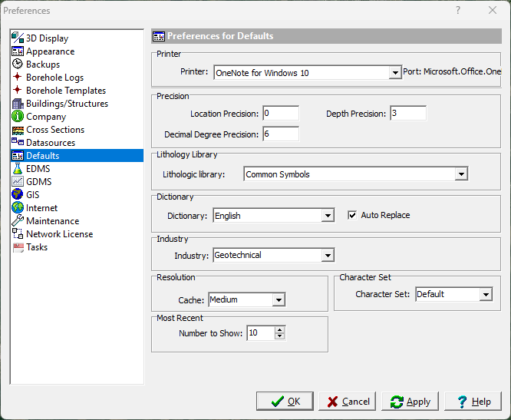Click the Apply button

click(x=410, y=402)
